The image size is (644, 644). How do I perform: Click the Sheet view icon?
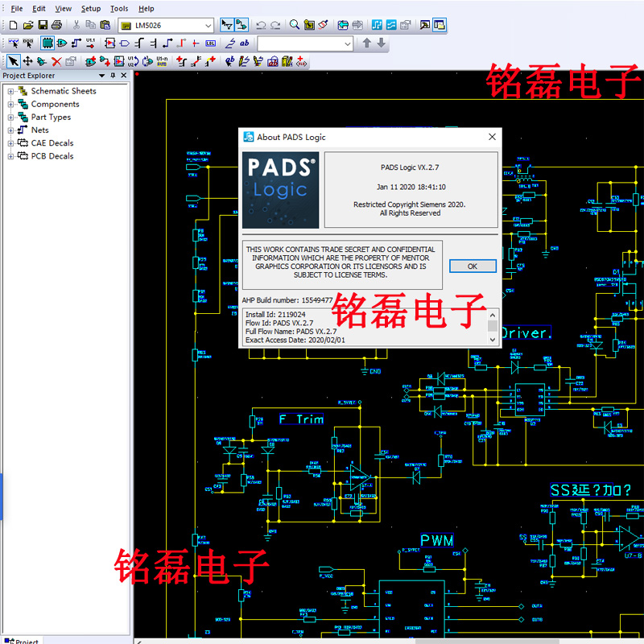tap(309, 25)
